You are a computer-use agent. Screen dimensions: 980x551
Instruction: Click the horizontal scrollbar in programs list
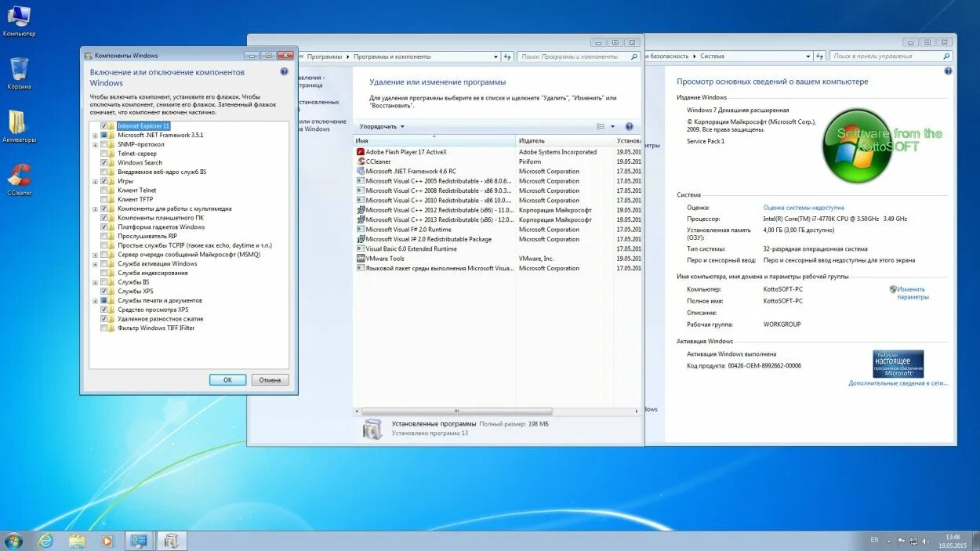[x=456, y=411]
